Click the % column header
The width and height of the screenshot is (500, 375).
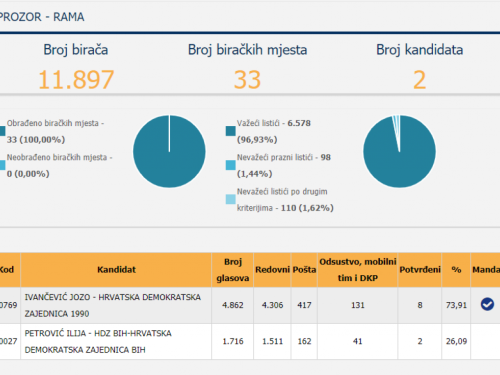click(x=456, y=270)
